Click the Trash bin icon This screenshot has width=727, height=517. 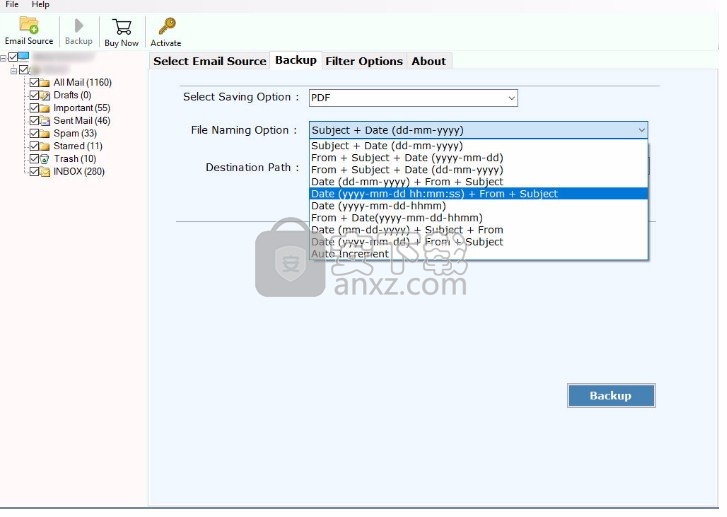pos(45,160)
